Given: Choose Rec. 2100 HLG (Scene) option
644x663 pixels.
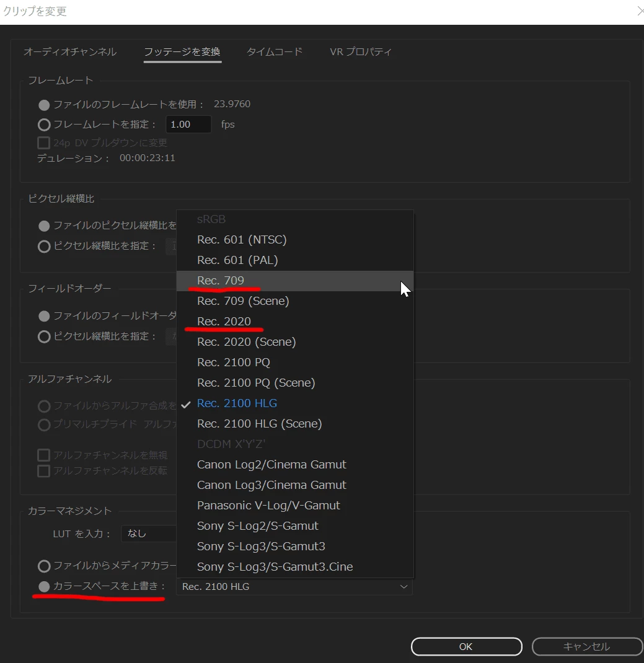Looking at the screenshot, I should click(x=295, y=424).
